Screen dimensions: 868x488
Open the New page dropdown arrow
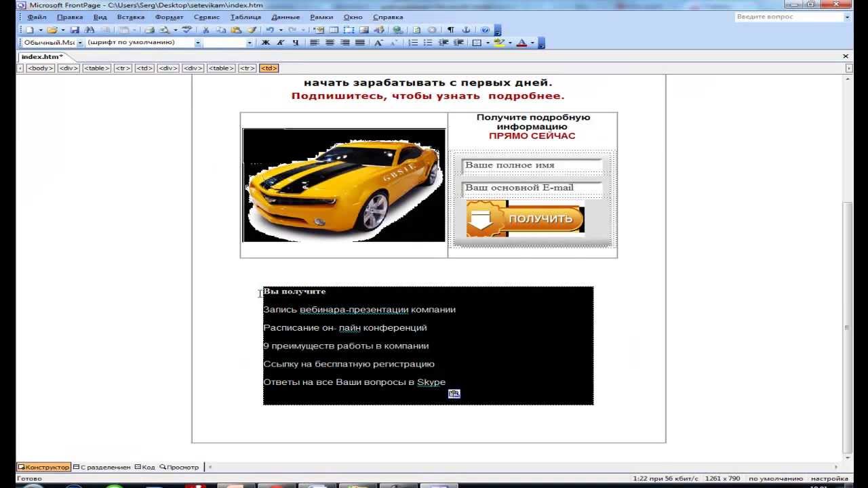41,30
